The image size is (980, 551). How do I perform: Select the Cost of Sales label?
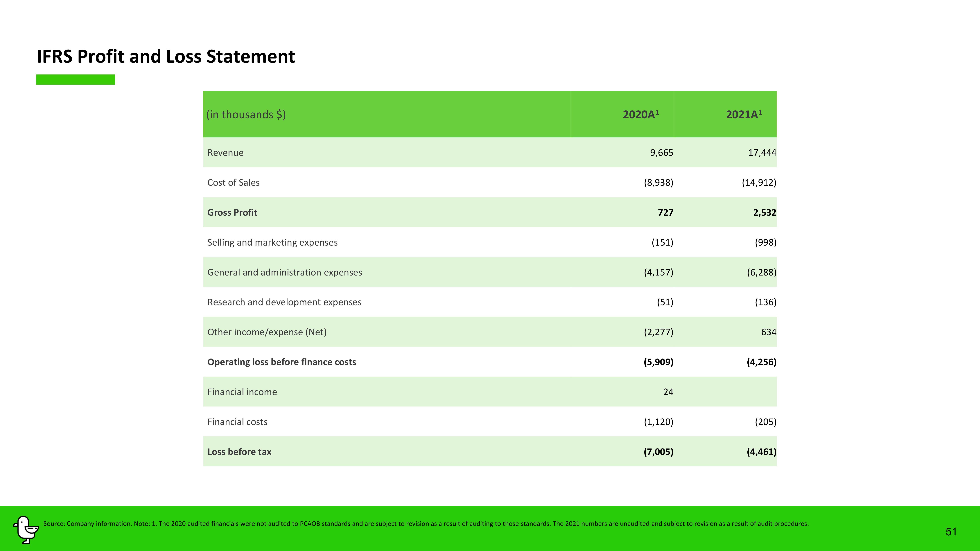(x=233, y=183)
